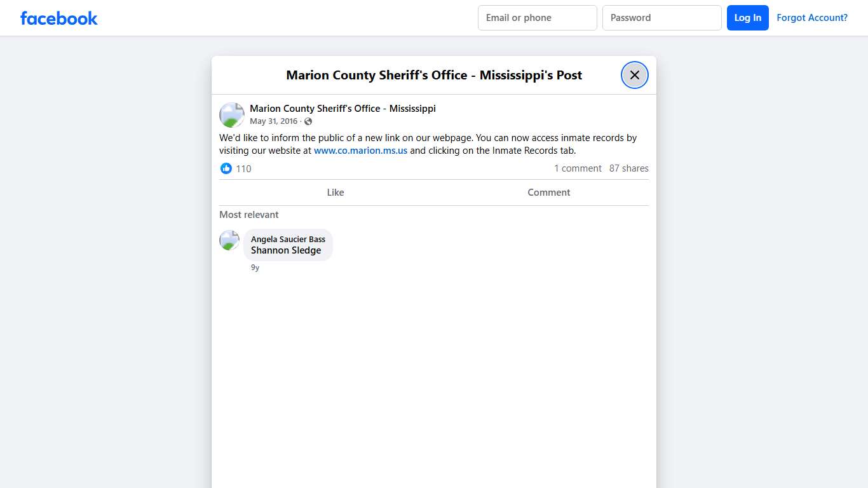Show the 1 comment link

coord(578,168)
